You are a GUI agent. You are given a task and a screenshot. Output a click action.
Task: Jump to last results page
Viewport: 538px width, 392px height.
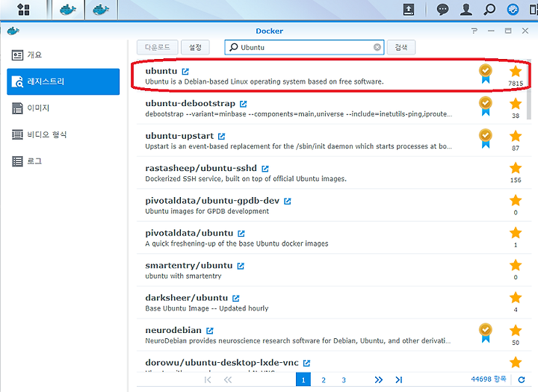tap(399, 379)
